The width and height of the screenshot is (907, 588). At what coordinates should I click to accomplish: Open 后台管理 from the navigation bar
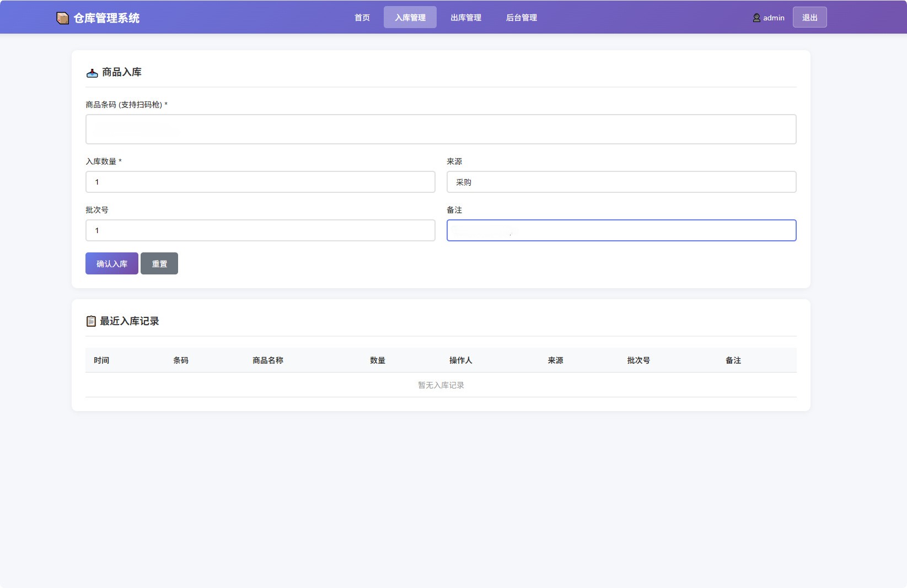point(522,18)
